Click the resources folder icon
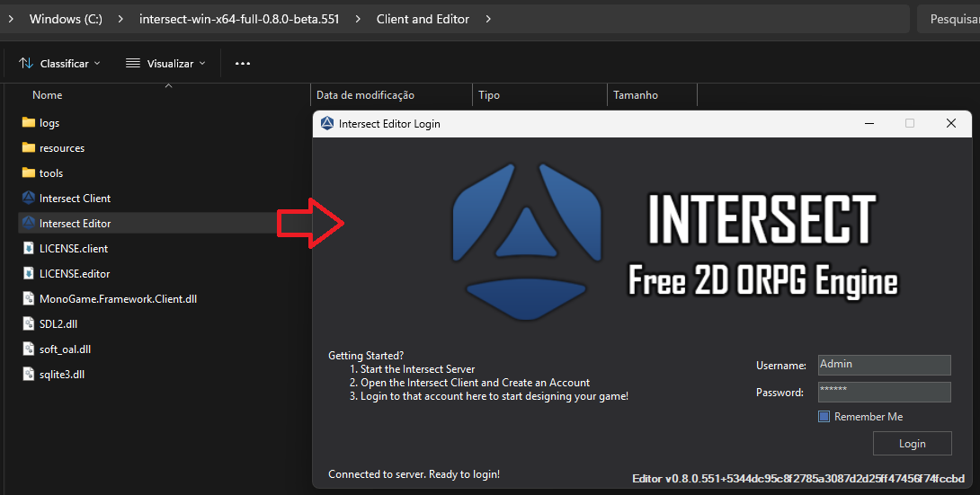The width and height of the screenshot is (980, 495). click(28, 147)
